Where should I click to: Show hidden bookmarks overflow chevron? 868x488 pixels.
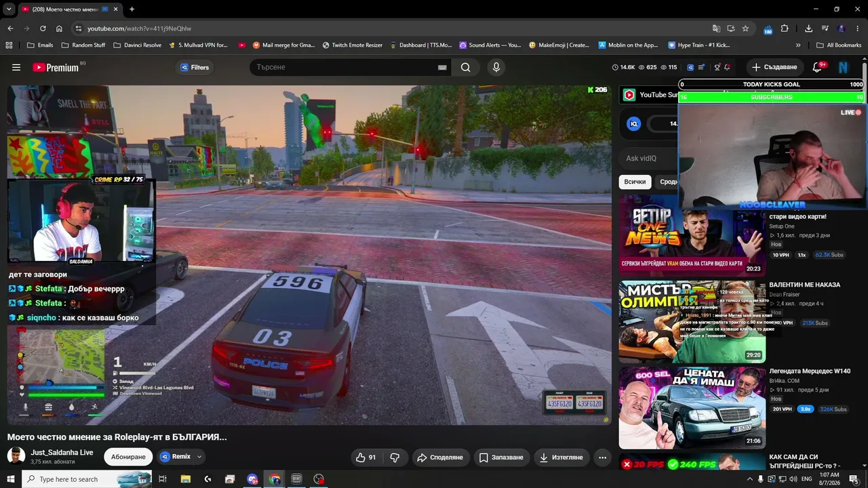tap(798, 45)
